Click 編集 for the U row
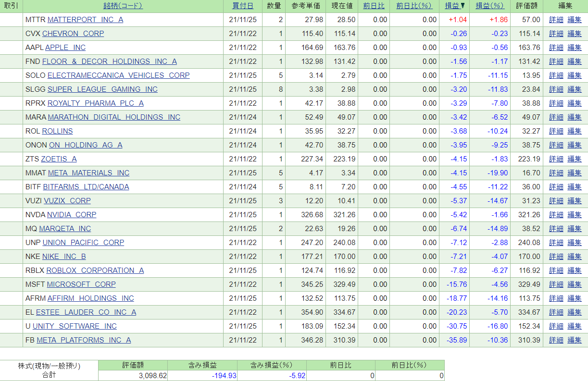Viewport: 588px width, 381px height. [575, 326]
